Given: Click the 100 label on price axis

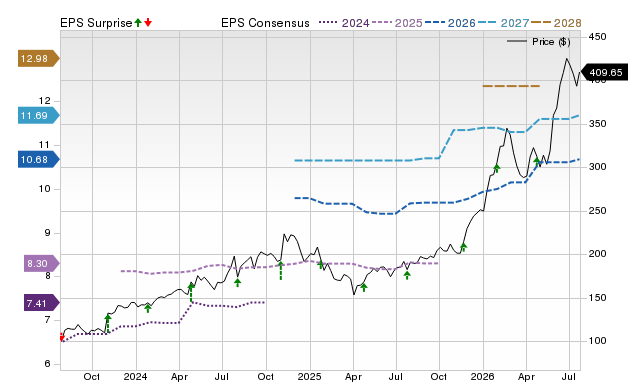Looking at the screenshot, I should (597, 341).
